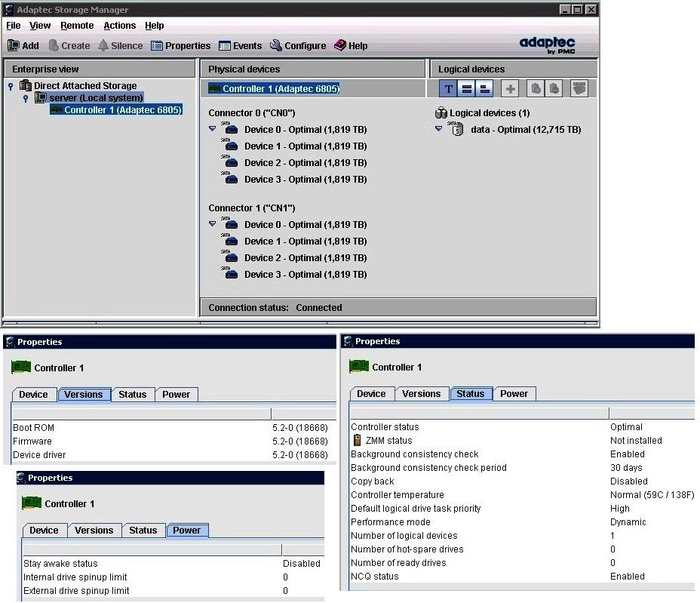Select Versions tab in Stay awake Properties window
This screenshot has height=603, width=700.
(x=94, y=531)
